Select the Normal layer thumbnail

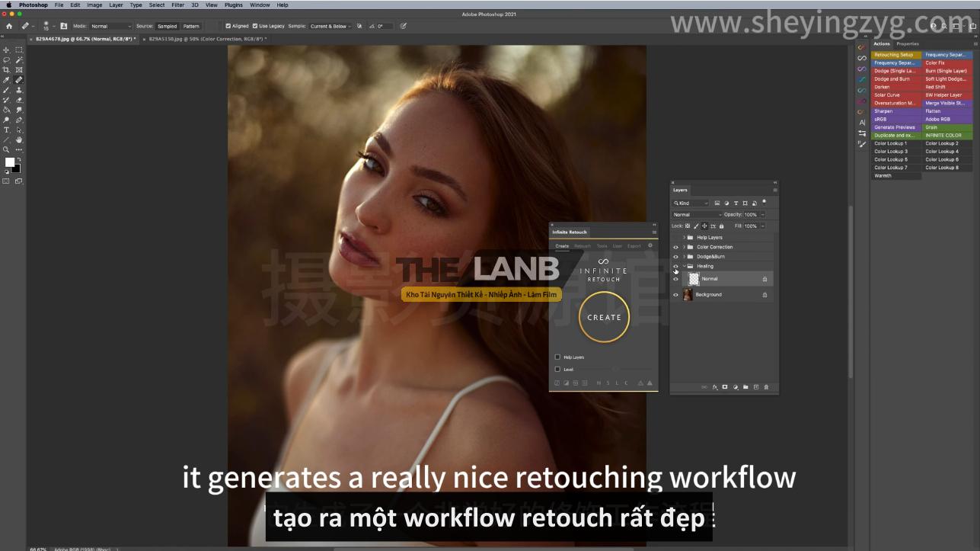coord(694,279)
